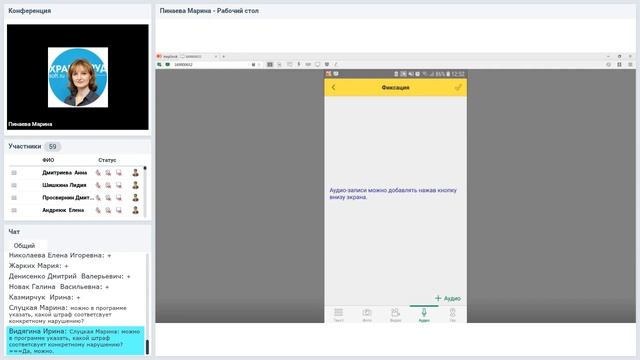Viewport: 640px width, 360px height.
Task: Click user avatar icon for Шишкина Лидия
Action: (136, 185)
